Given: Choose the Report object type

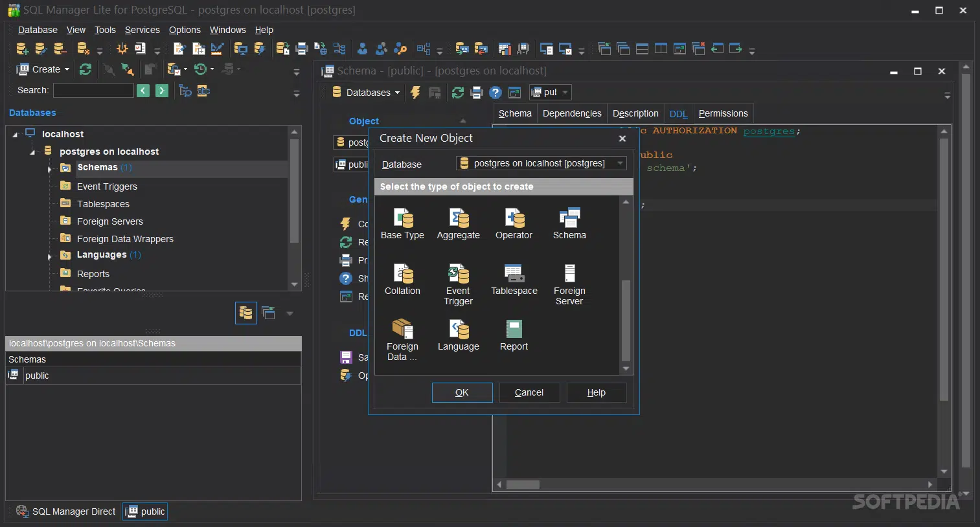Looking at the screenshot, I should (514, 335).
